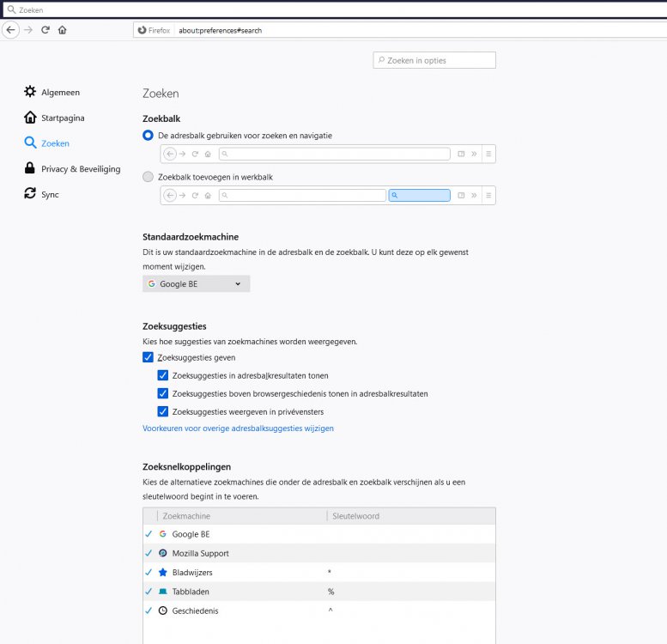The image size is (667, 644).
Task: Uncheck Bladwijzers checkmark in table
Action: click(x=149, y=572)
